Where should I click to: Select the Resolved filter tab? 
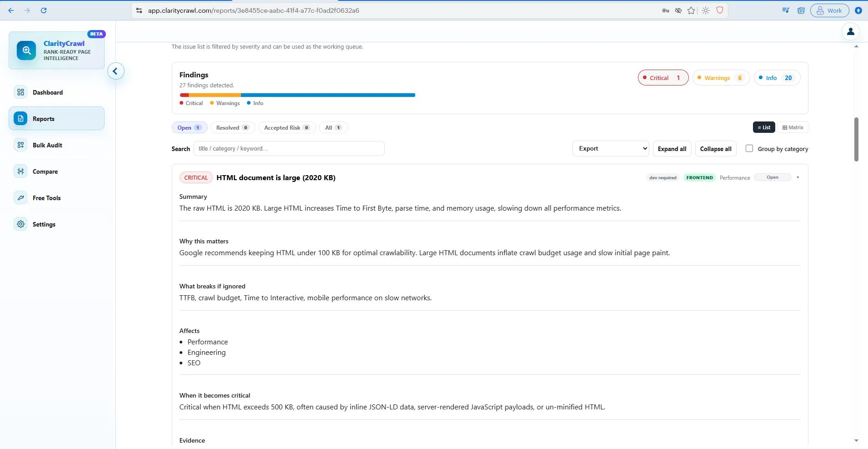pos(232,128)
